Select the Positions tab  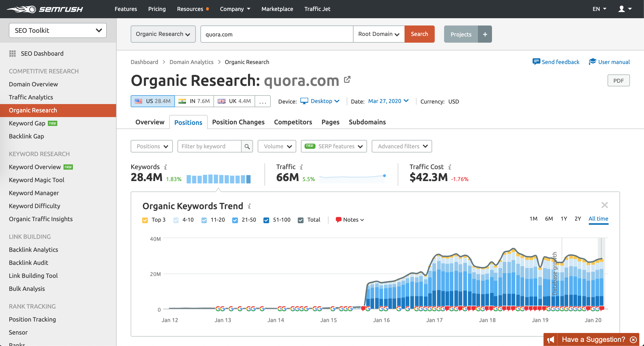click(188, 122)
